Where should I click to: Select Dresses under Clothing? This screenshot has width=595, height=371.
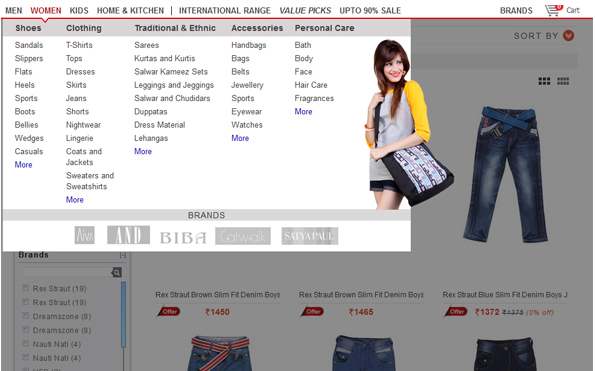coord(80,72)
